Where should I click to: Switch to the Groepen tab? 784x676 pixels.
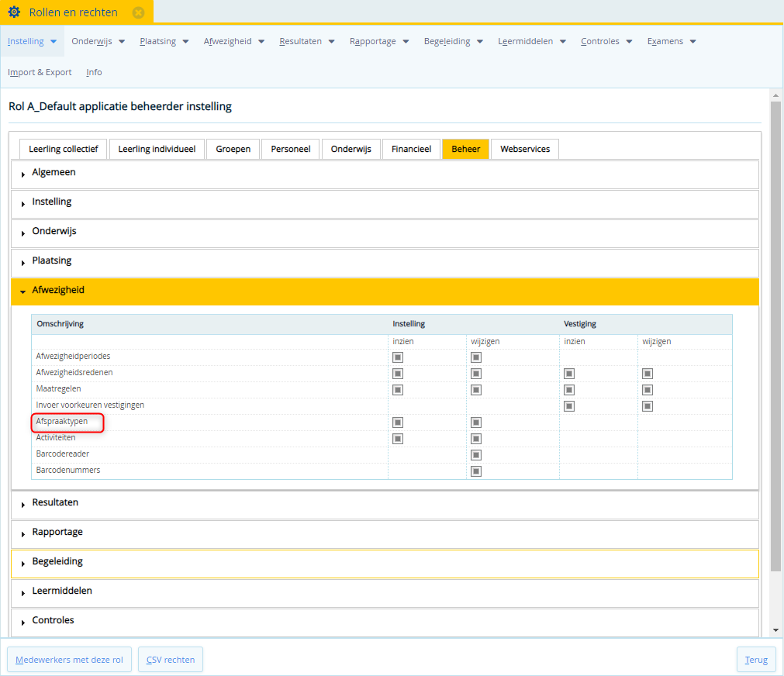point(233,149)
